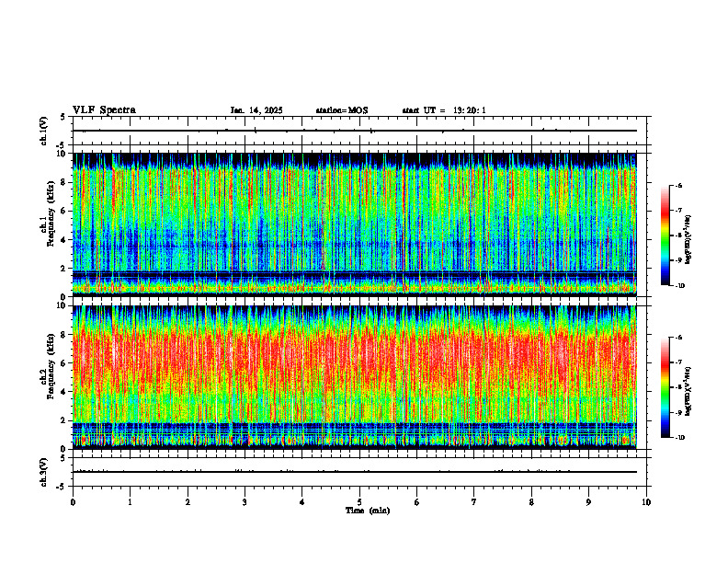Click the "4" tick on the time axis
This screenshot has width=728, height=563.
coord(302,502)
